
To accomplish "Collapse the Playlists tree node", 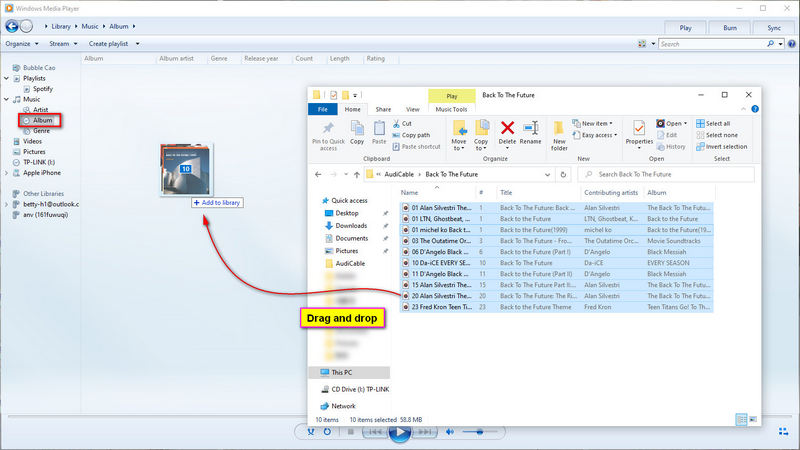I will pyautogui.click(x=7, y=79).
